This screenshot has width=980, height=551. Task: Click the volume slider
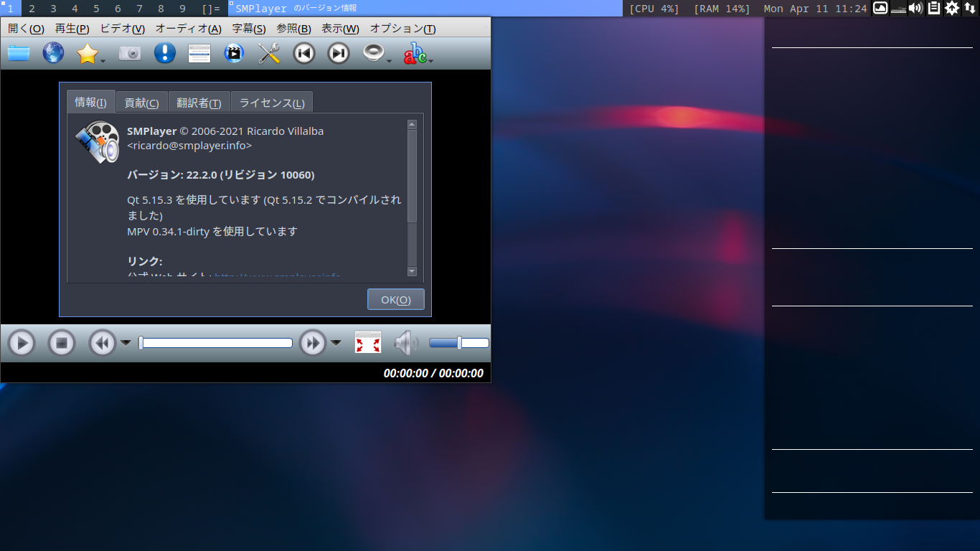[459, 343]
